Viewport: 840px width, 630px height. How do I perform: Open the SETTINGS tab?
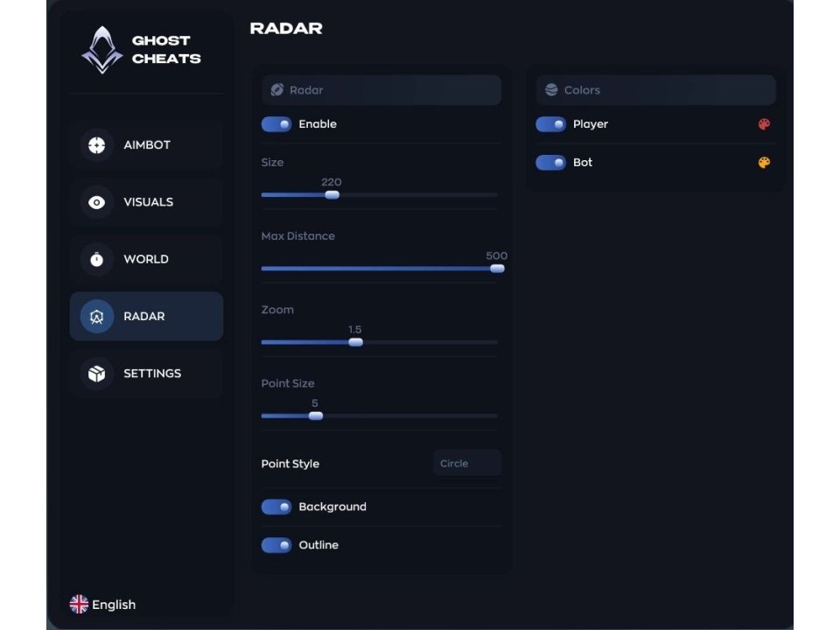tap(146, 374)
